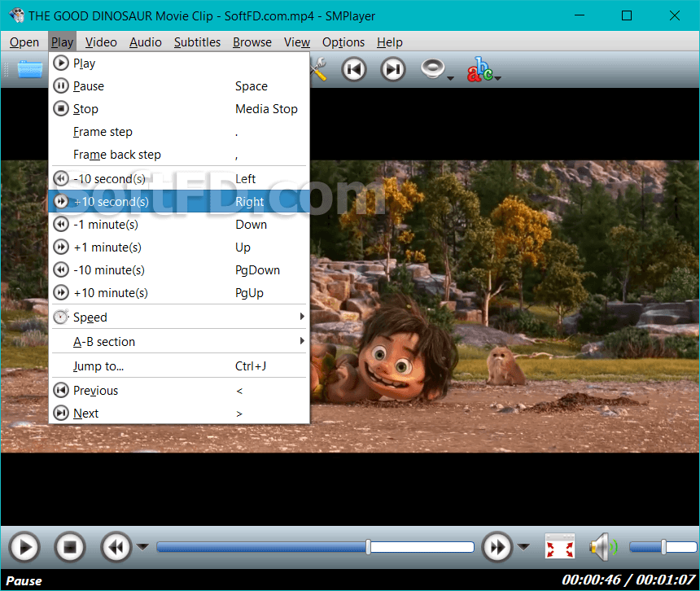
Task: Select Stop from the Play menu
Action: pyautogui.click(x=179, y=109)
